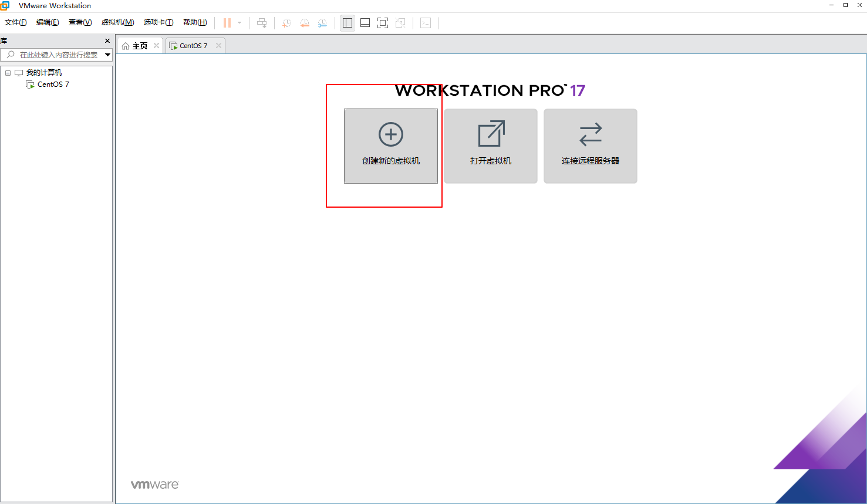Click the CentOS 7 VM icon in library tree
This screenshot has height=504, width=867.
(31, 84)
